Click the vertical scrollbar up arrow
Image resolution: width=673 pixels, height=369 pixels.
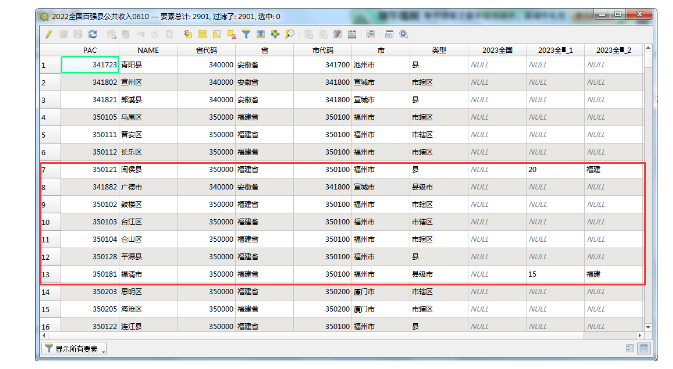point(648,48)
